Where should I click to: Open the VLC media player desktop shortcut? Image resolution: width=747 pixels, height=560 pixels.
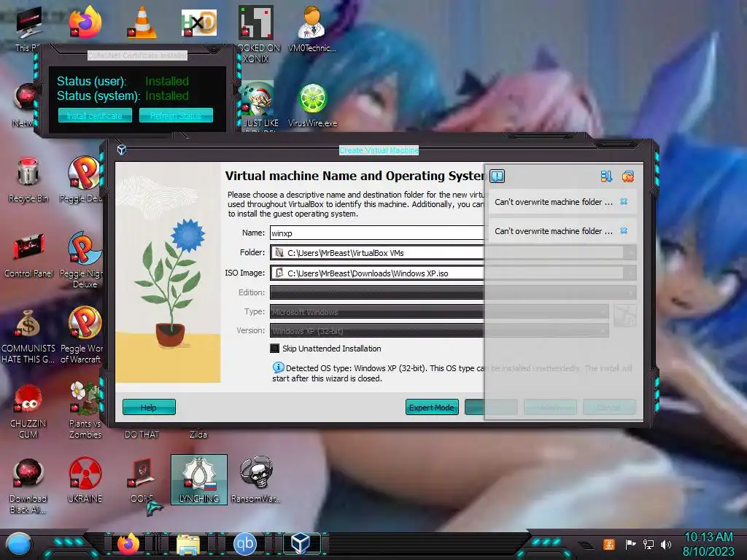click(142, 22)
